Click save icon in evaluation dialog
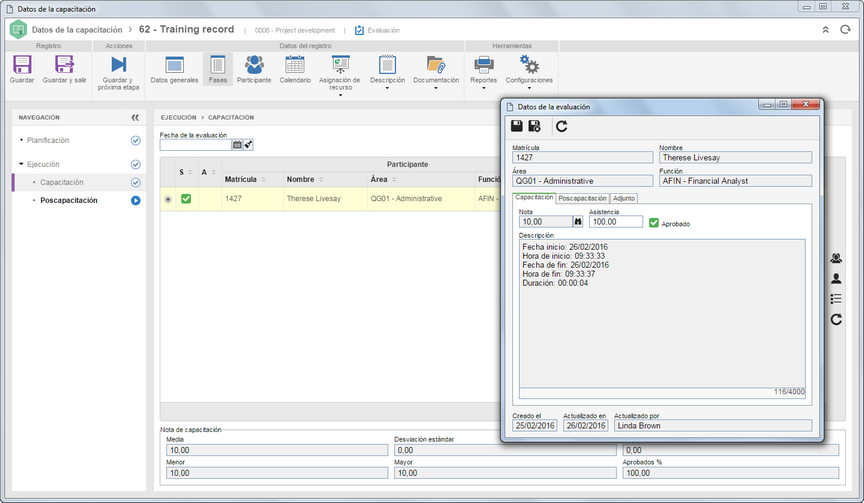 (x=517, y=126)
